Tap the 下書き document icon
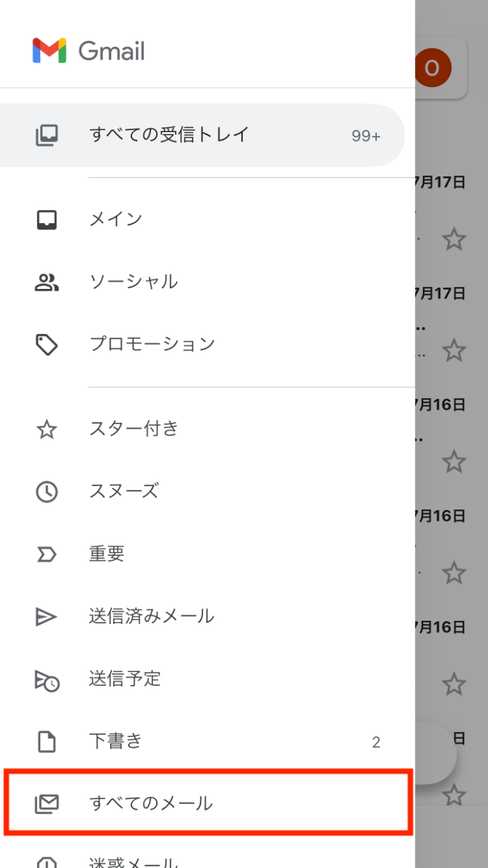The image size is (488, 868). tap(47, 742)
